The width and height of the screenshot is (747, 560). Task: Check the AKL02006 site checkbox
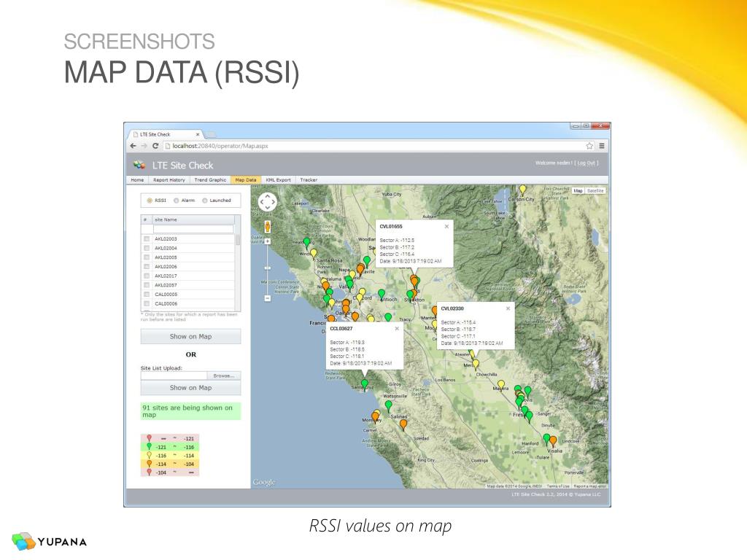147,267
